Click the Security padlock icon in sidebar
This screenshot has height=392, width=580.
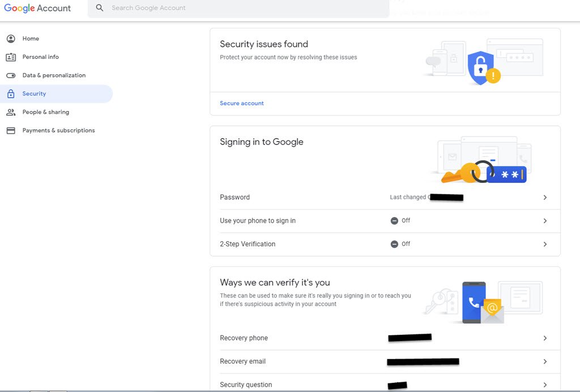click(x=11, y=93)
